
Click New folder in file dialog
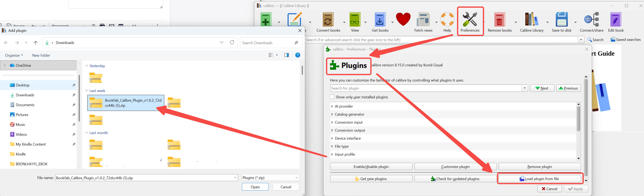tap(41, 55)
